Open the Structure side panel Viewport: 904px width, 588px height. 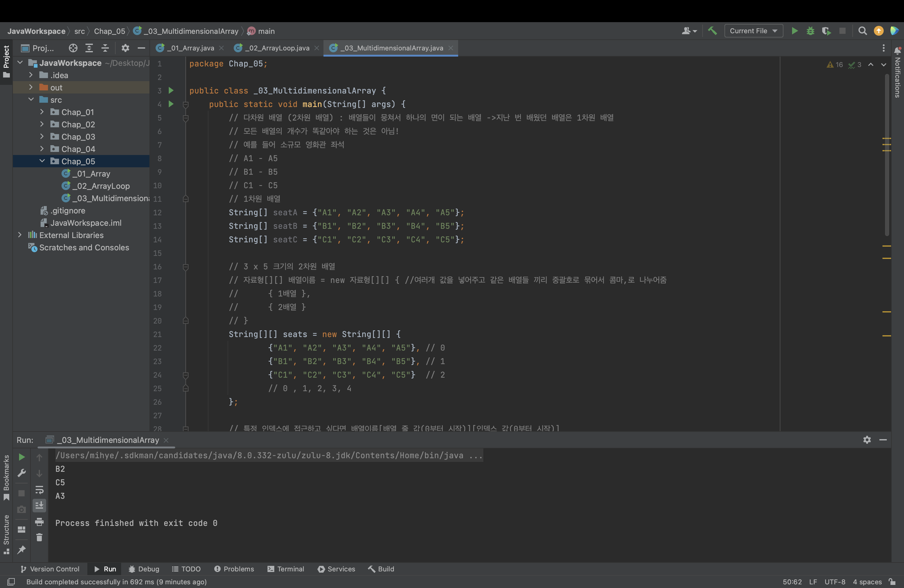pos(6,534)
